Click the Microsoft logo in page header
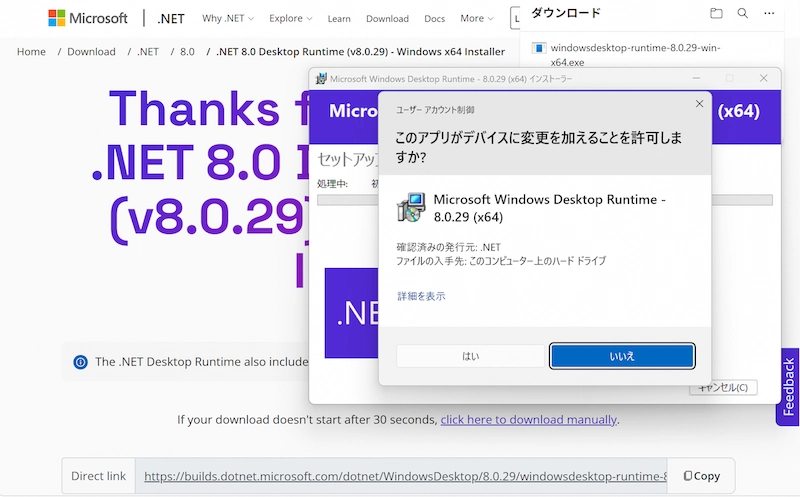The width and height of the screenshot is (800, 497). (88, 18)
